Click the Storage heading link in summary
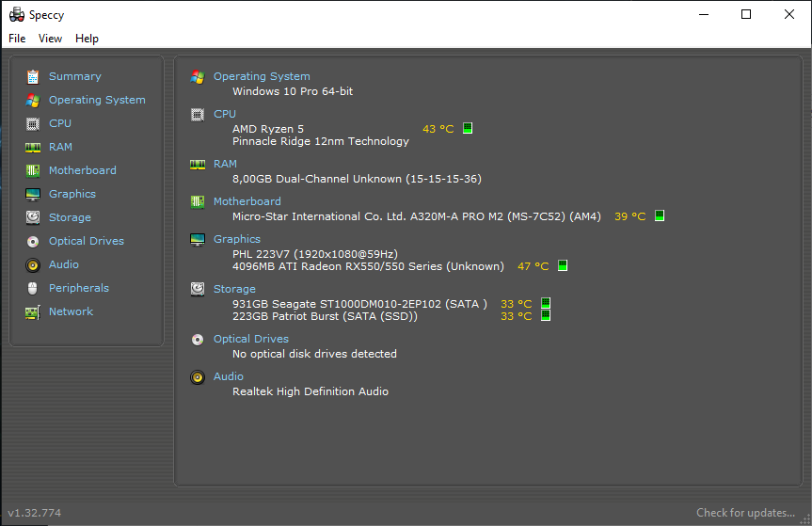812x526 pixels. pyautogui.click(x=234, y=289)
